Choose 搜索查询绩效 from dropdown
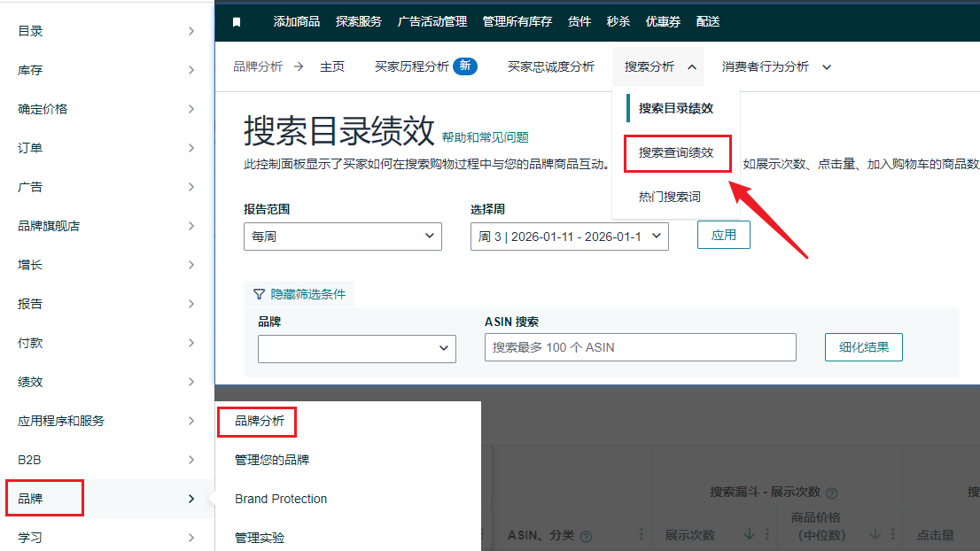 (675, 152)
